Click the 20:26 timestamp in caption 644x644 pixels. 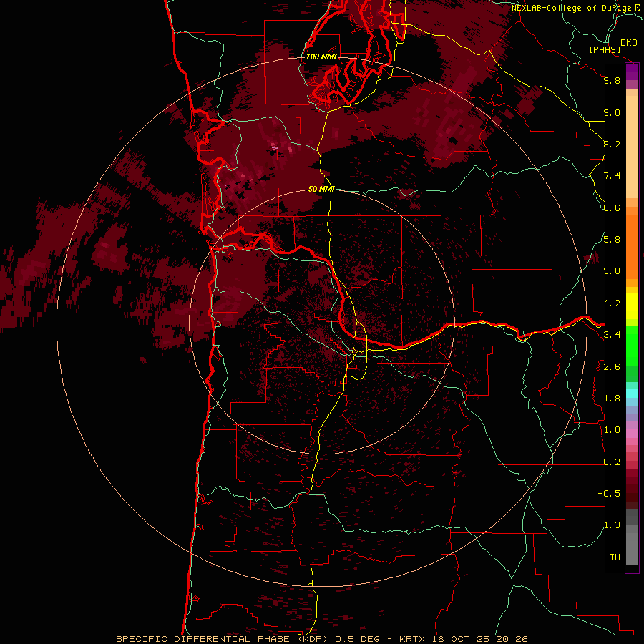click(x=512, y=639)
